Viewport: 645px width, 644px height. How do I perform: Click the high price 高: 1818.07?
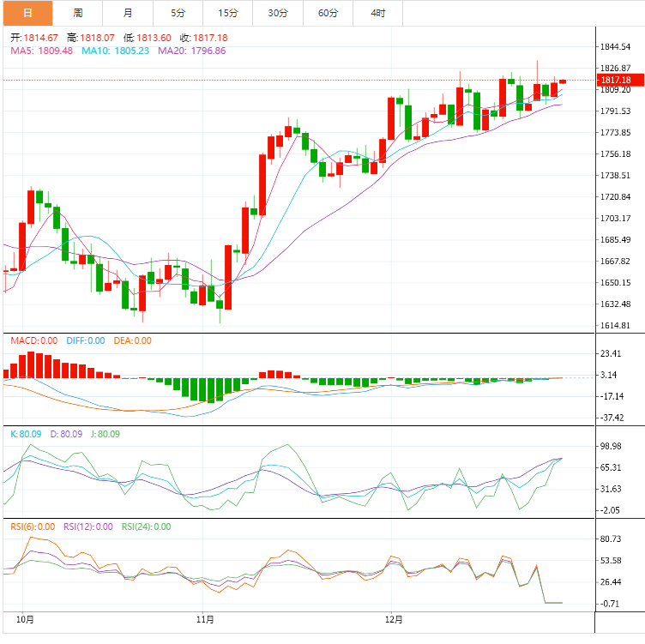click(x=91, y=38)
